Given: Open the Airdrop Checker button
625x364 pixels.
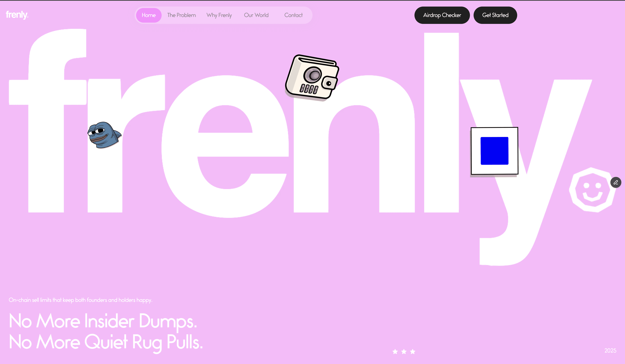Looking at the screenshot, I should pos(442,15).
